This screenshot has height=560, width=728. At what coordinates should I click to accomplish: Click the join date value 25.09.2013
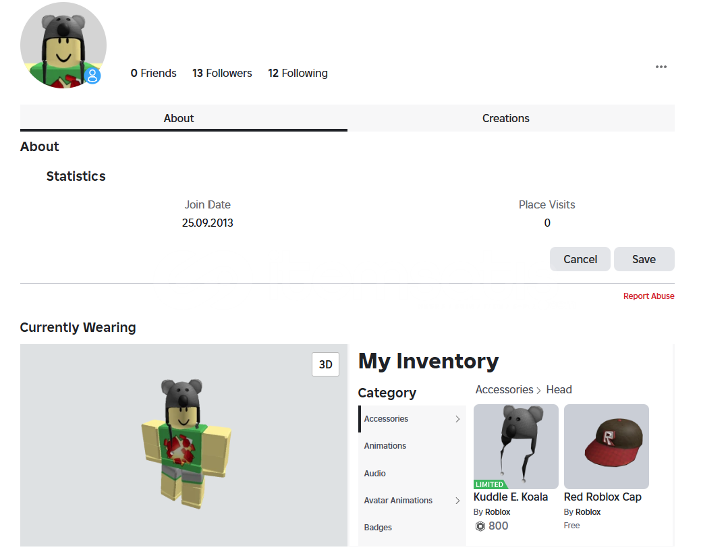point(208,223)
